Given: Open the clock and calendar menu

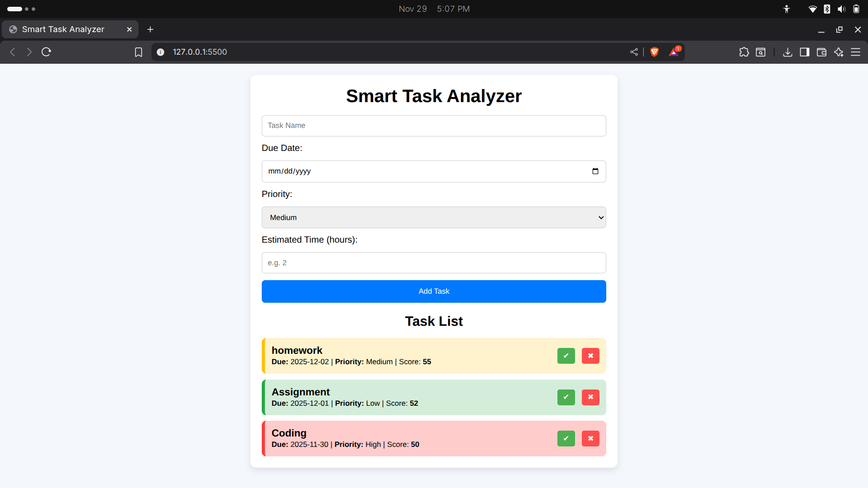Looking at the screenshot, I should (434, 9).
